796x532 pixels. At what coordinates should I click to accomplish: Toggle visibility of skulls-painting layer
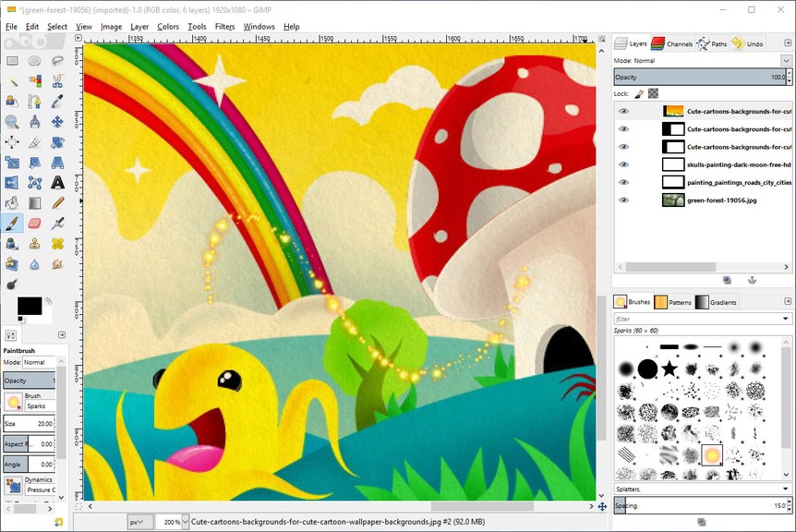tap(623, 164)
